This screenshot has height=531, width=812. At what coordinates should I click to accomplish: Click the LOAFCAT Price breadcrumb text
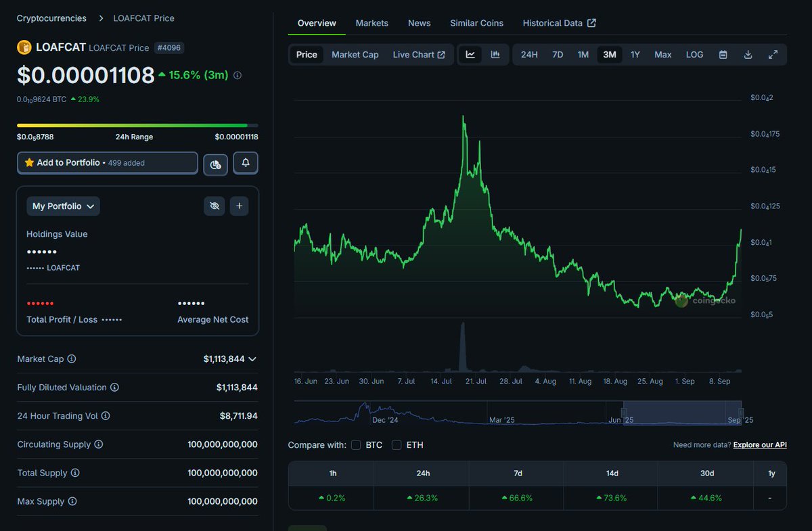click(x=143, y=18)
